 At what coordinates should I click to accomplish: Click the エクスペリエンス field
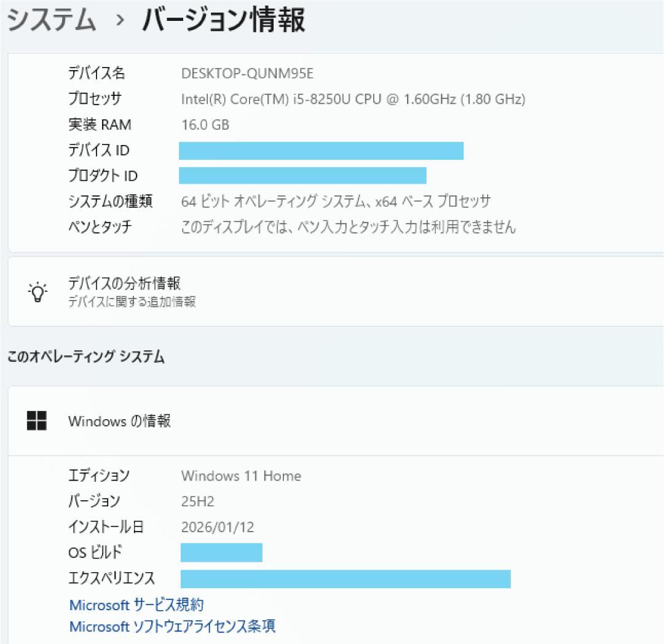click(x=344, y=578)
